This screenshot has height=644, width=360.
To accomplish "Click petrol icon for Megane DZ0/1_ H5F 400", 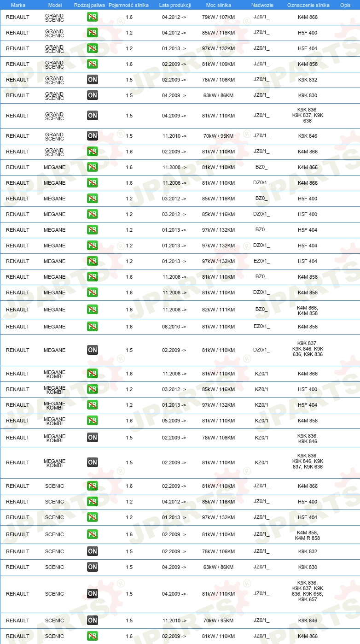I will coord(92,214).
